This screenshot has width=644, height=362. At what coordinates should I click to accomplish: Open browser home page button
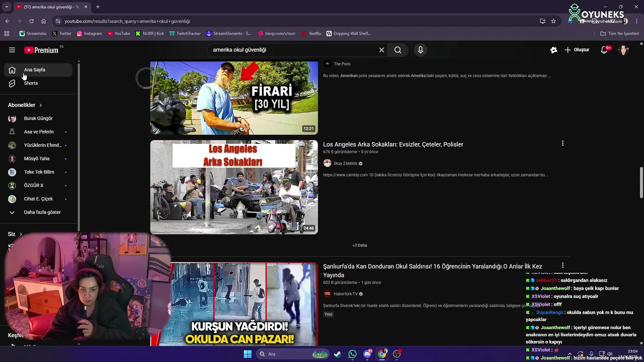[x=43, y=21]
